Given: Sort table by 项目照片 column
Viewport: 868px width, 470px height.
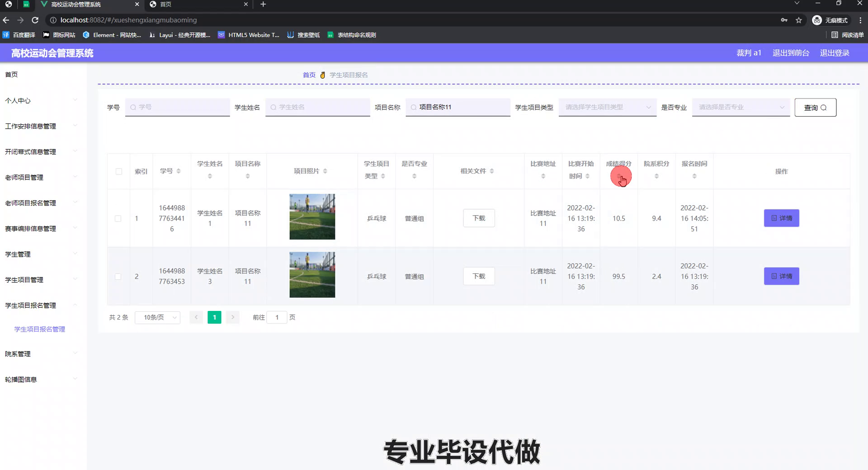Looking at the screenshot, I should pos(325,171).
